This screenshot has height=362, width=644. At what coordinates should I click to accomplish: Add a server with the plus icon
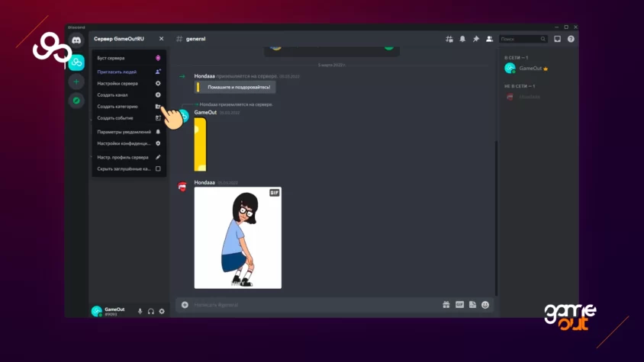pos(76,82)
